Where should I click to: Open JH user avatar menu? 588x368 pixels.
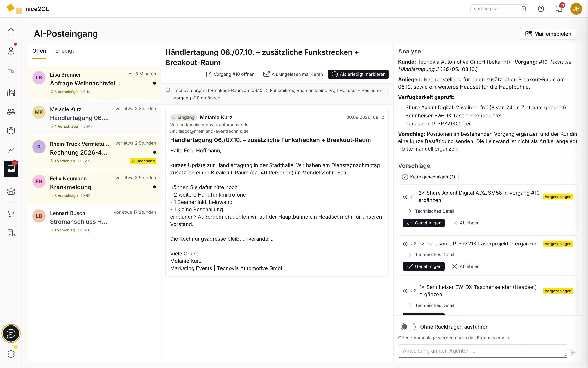576,9
